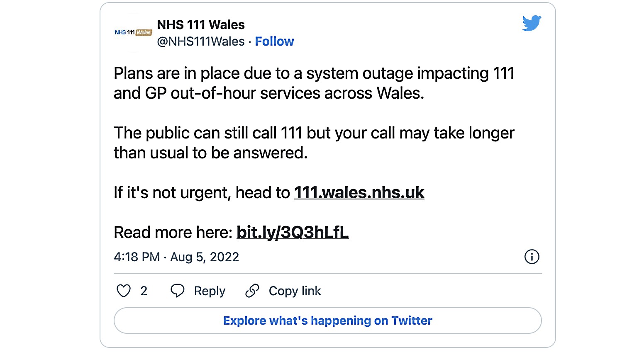Click the Reply text label
The width and height of the screenshot is (644, 352).
click(x=210, y=291)
